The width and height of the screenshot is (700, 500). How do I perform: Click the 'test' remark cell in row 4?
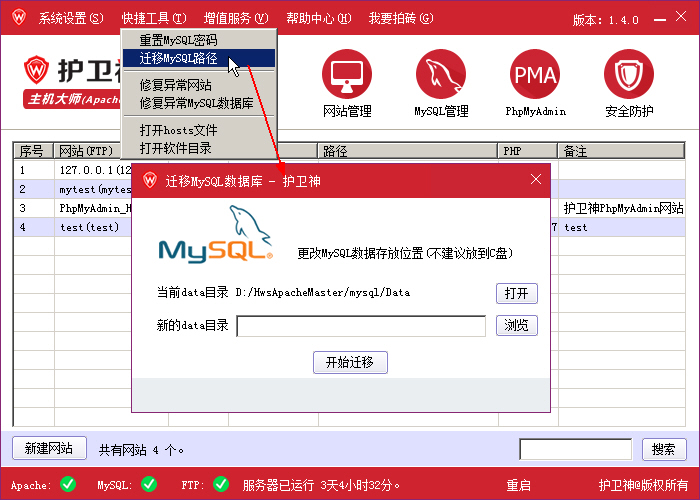[621, 227]
